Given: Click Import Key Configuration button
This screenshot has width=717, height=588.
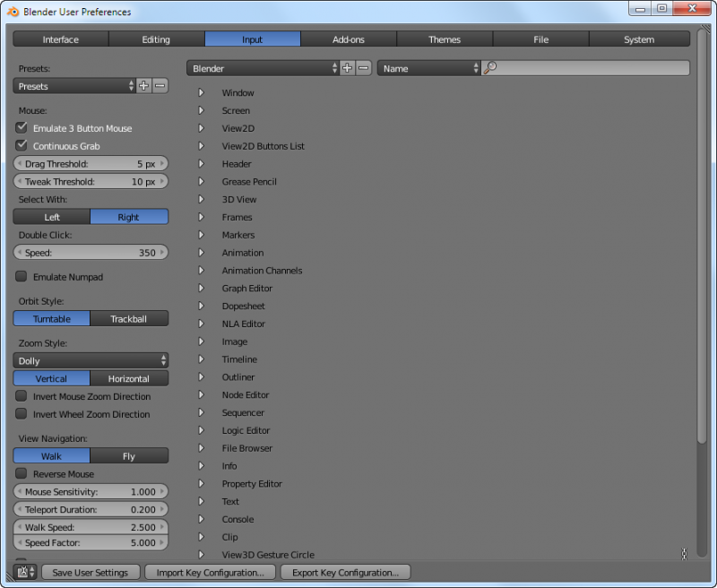Looking at the screenshot, I should point(211,572).
